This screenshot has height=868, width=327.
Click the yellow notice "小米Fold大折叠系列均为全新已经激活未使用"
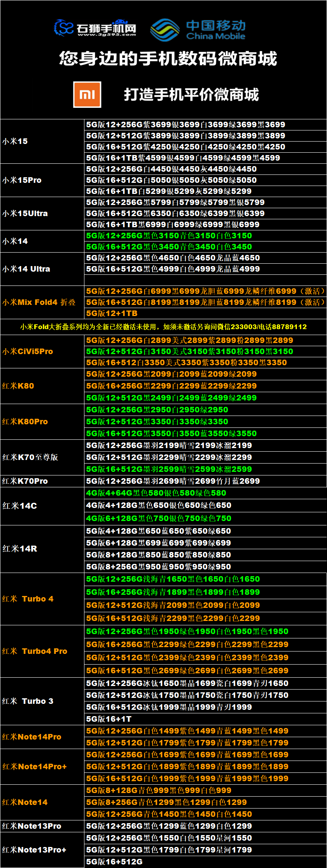(x=163, y=327)
